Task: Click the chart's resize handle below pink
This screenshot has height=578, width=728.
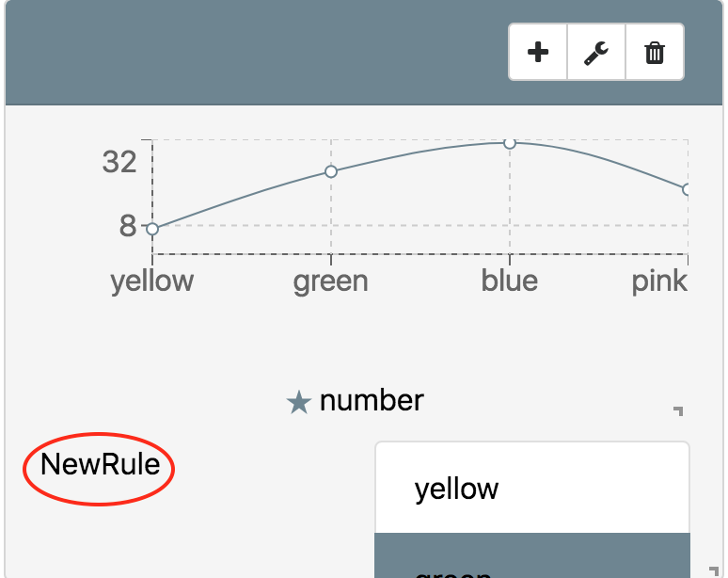Action: pyautogui.click(x=678, y=410)
